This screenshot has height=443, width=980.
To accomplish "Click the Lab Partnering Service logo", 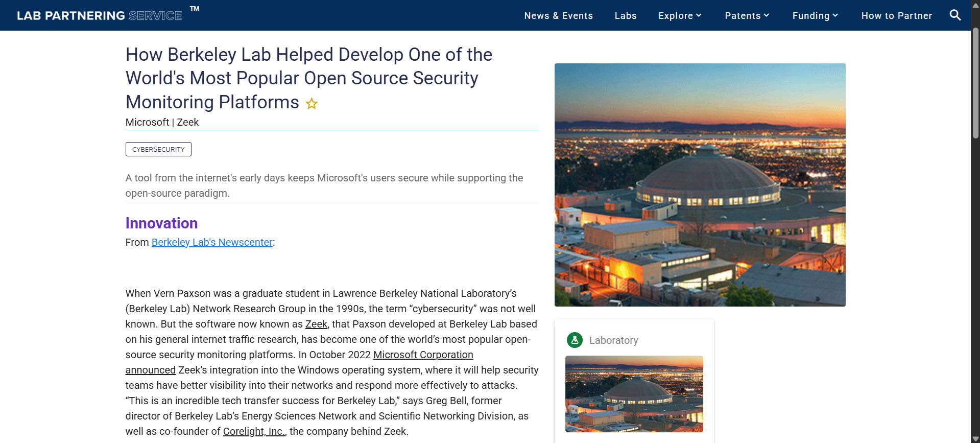I will (100, 15).
